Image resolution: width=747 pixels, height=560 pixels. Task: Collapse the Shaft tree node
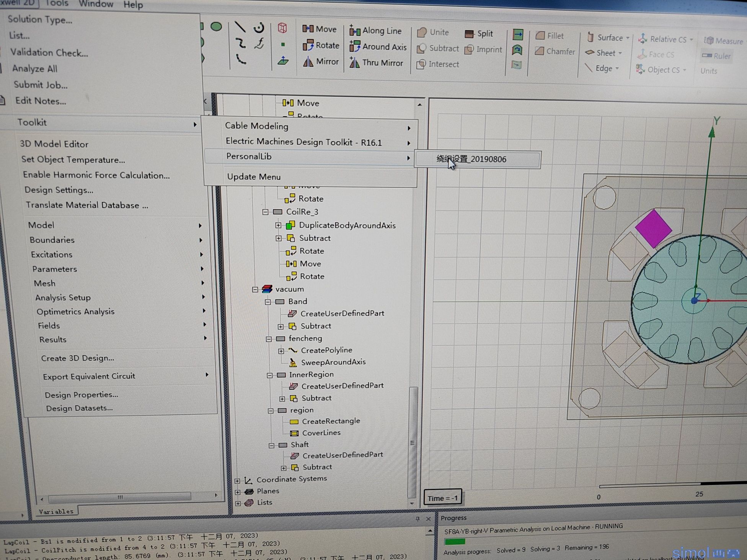click(x=272, y=445)
